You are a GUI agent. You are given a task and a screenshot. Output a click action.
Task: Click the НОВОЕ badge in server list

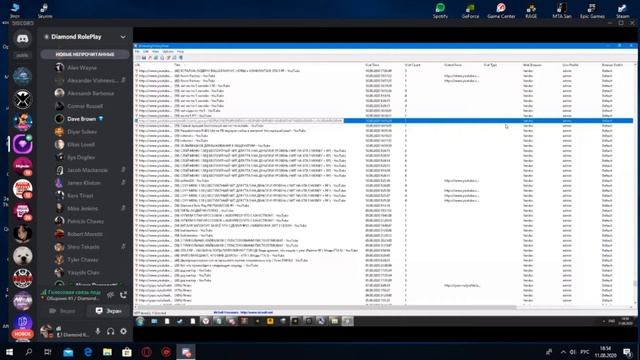(x=22, y=334)
